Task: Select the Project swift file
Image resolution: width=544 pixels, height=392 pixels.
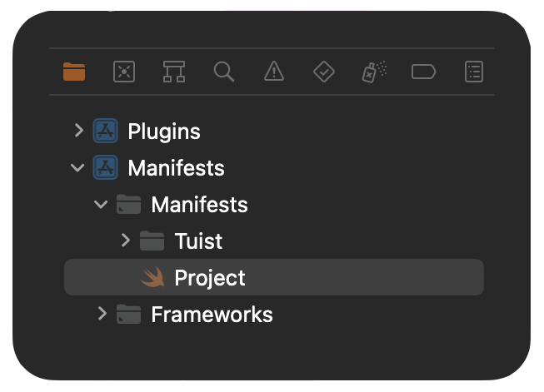Action: 210,278
